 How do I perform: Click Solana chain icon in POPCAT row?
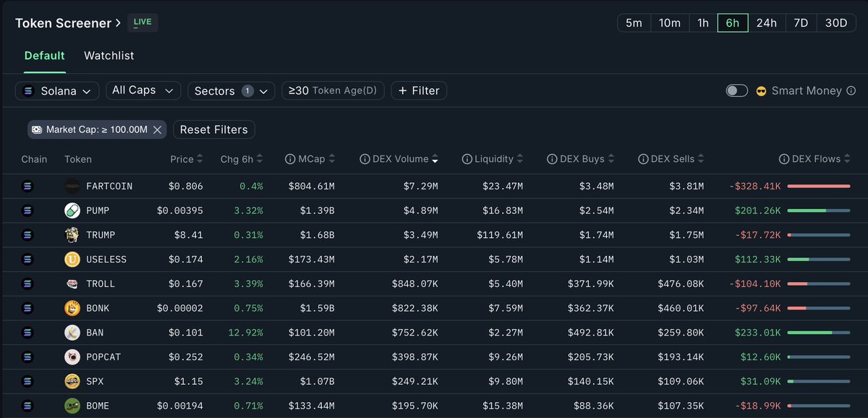click(x=28, y=357)
